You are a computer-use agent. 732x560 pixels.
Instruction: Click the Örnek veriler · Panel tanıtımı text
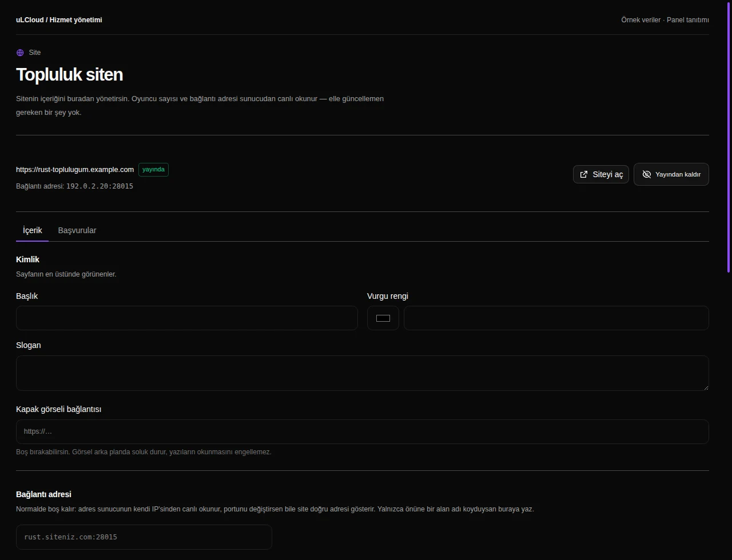click(x=665, y=20)
